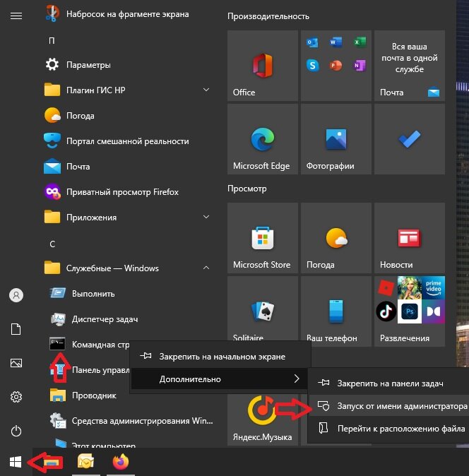Open Погода in the app list
Viewport: 469px width, 476px height.
point(70,116)
